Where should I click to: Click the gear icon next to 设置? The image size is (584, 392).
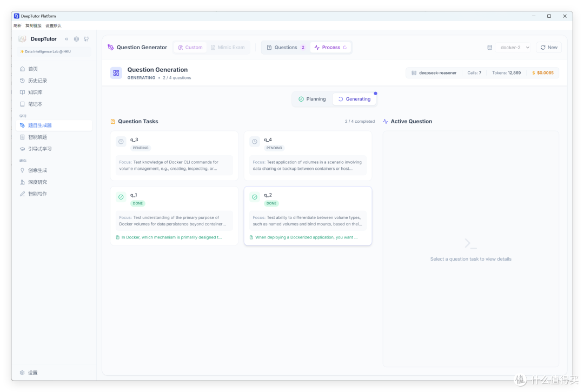click(x=22, y=373)
